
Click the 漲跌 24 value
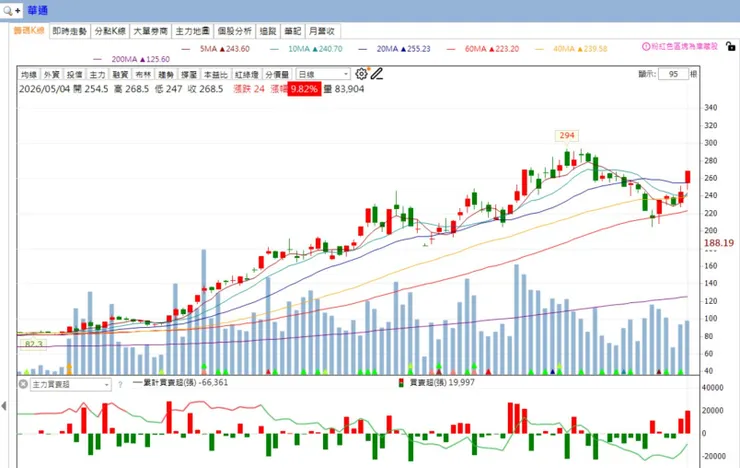tap(249, 89)
